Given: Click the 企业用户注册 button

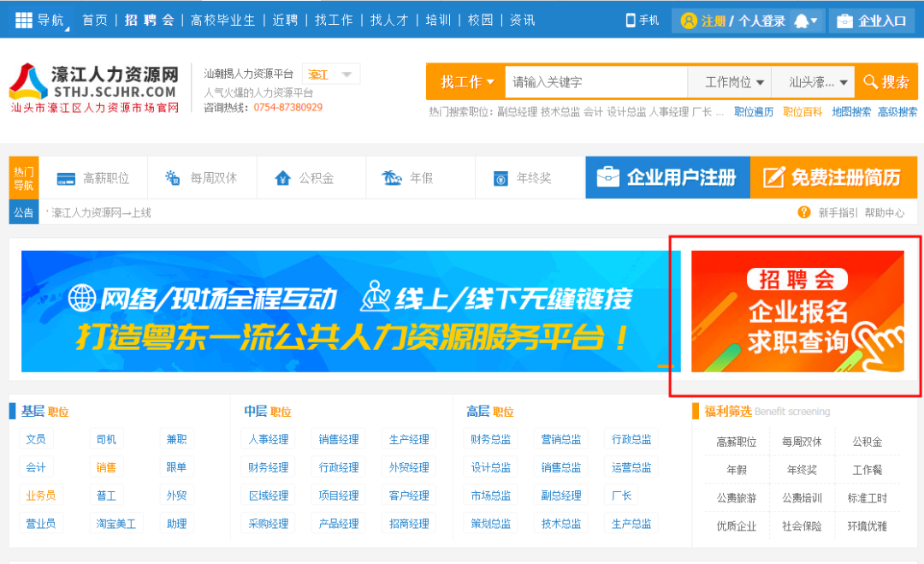Looking at the screenshot, I should point(667,177).
